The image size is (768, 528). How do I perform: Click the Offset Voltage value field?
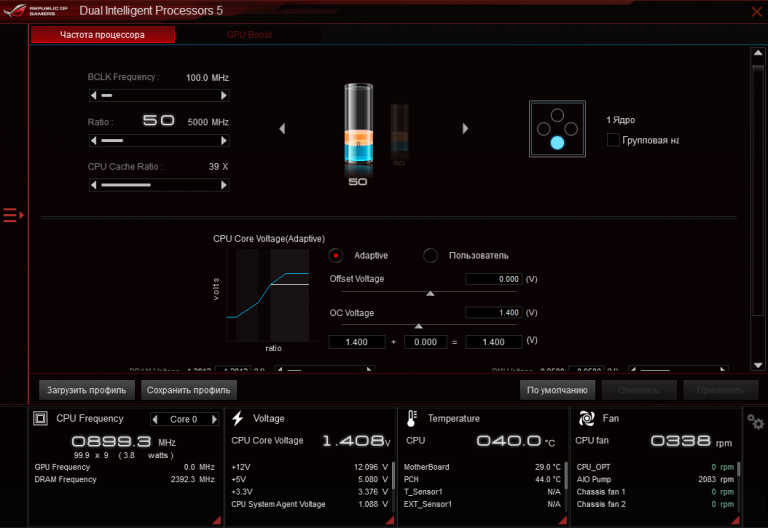click(x=494, y=279)
